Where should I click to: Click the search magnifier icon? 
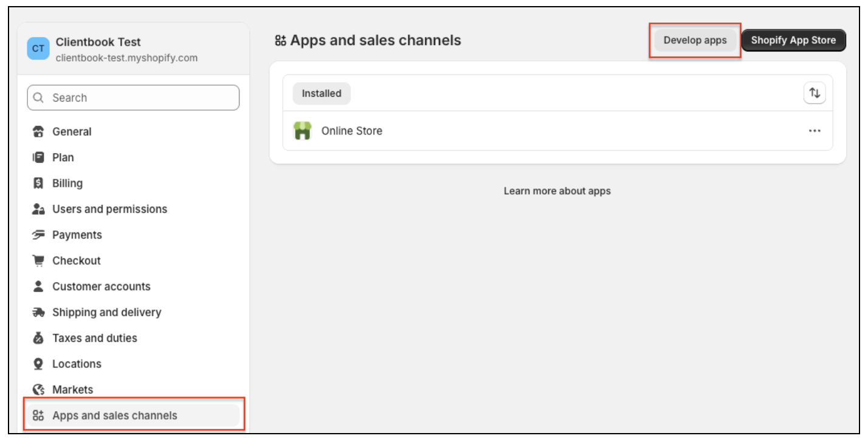point(39,98)
